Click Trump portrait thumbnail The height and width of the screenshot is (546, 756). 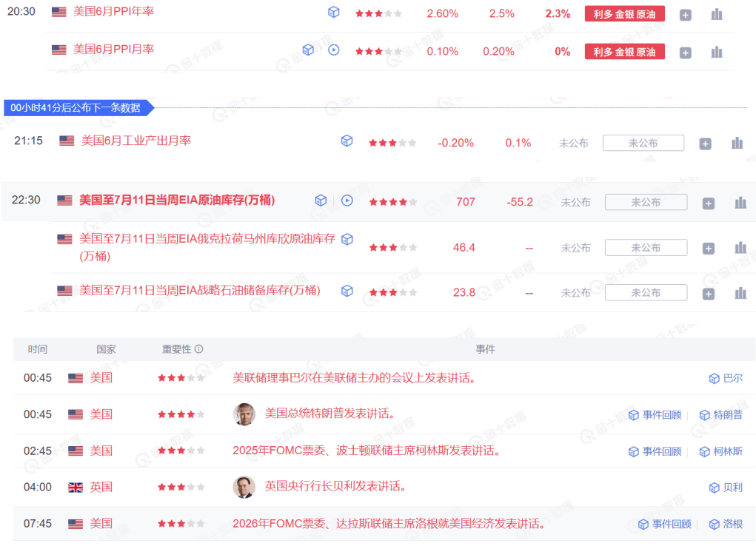coord(244,414)
